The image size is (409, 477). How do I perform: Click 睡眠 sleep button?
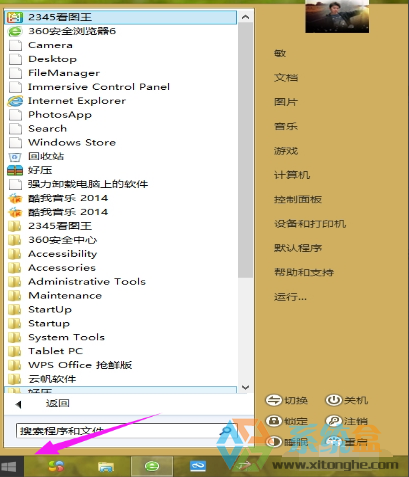[x=287, y=442]
